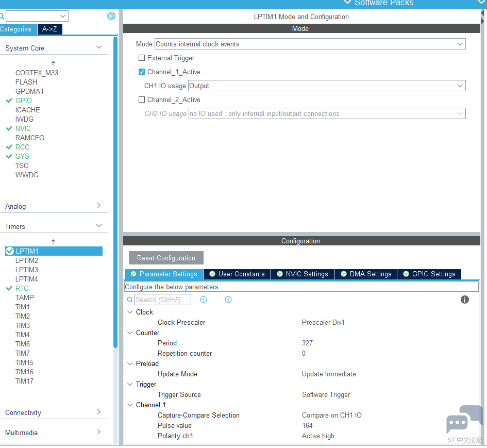Click the settings gear icon
The image size is (487, 448).
pos(111,16)
